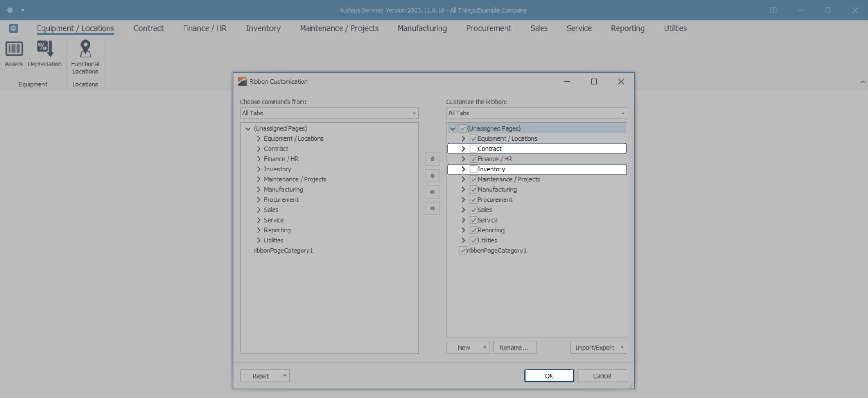The height and width of the screenshot is (398, 868).
Task: Open the Import/Export dropdown arrow
Action: pyautogui.click(x=622, y=348)
